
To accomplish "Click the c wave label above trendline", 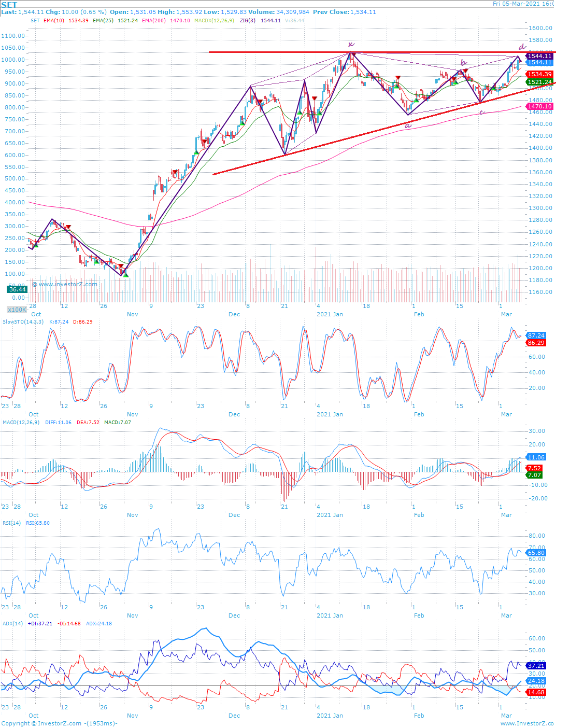I will coord(482,112).
